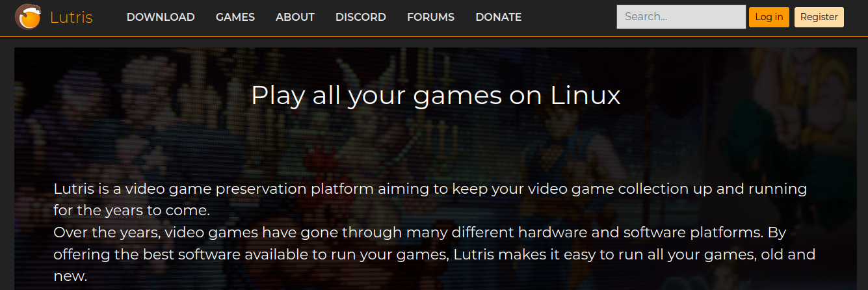Screen dimensions: 868x290
Task: Visit the FORUMS navigation link
Action: (x=430, y=18)
